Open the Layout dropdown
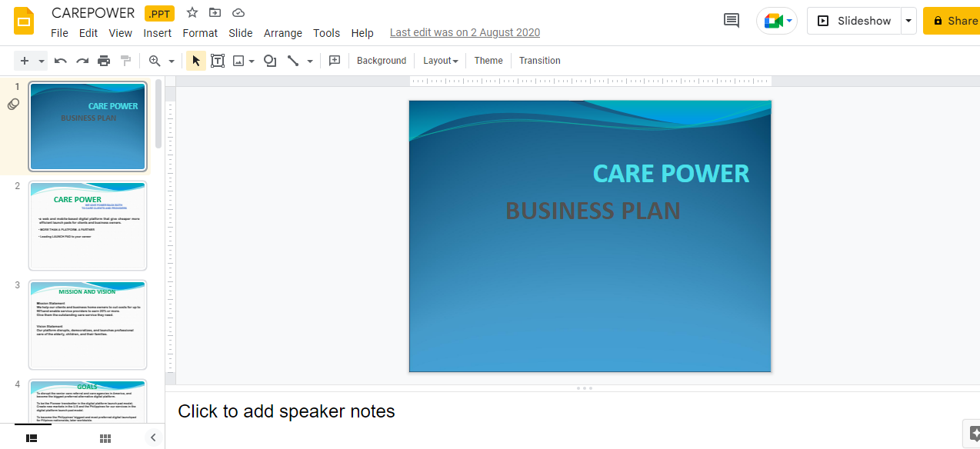This screenshot has width=980, height=449. pyautogui.click(x=441, y=61)
